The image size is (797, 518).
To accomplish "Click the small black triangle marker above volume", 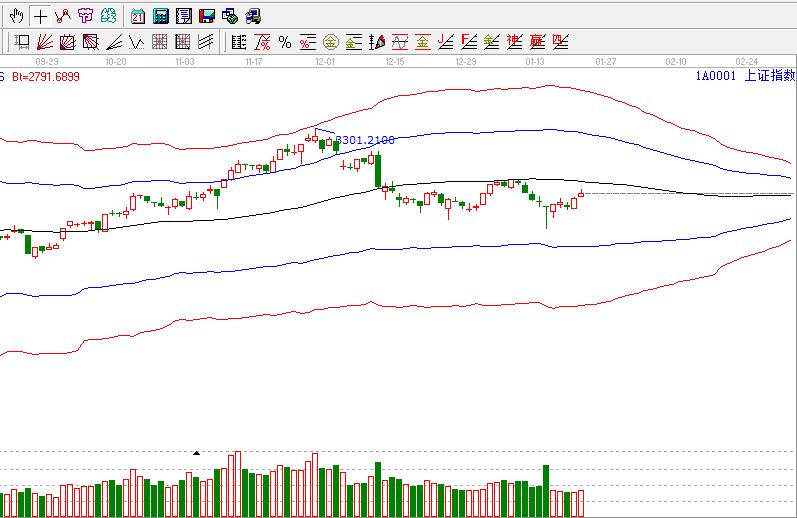I will [196, 453].
